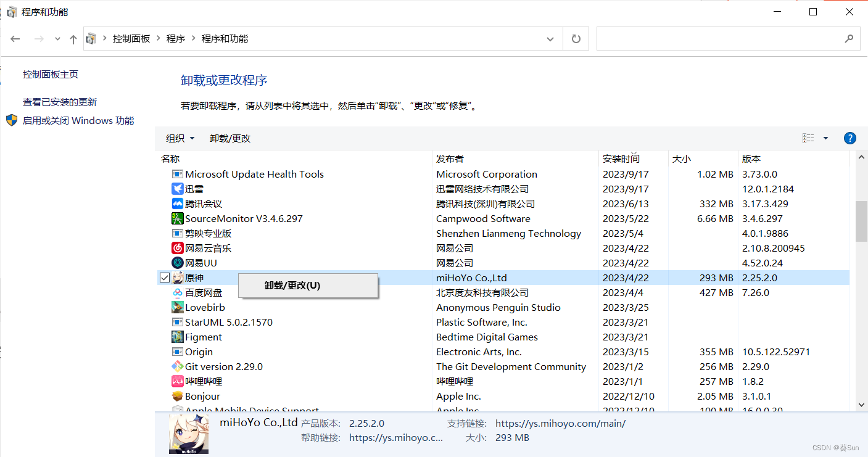Click version 10.5.122.52971 of Origin
868x457 pixels.
pos(776,352)
